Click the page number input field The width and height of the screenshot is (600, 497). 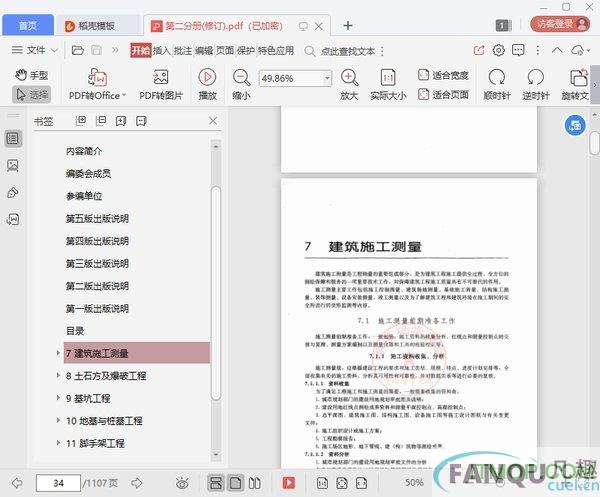tap(58, 483)
